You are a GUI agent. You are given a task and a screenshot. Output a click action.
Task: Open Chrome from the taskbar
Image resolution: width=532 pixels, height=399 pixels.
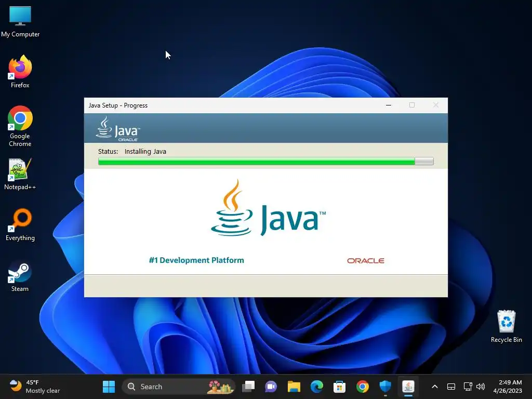pyautogui.click(x=362, y=387)
